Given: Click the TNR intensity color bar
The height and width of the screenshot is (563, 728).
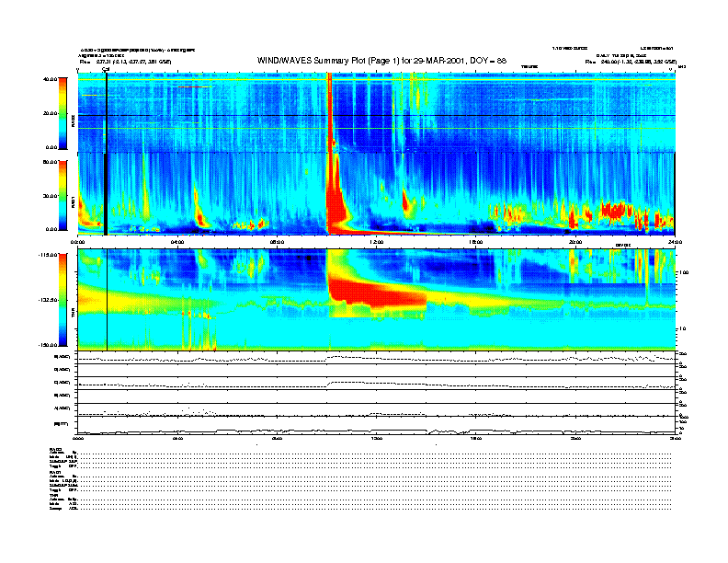Looking at the screenshot, I should [x=63, y=300].
